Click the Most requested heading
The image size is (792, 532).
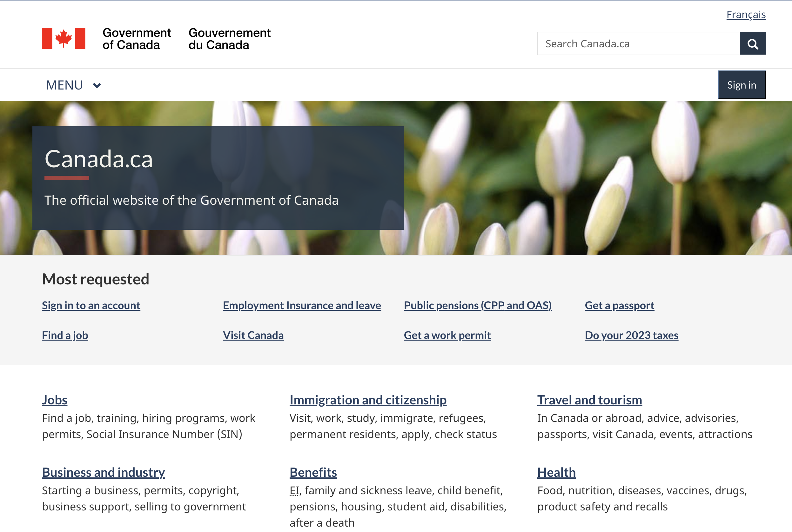95,279
